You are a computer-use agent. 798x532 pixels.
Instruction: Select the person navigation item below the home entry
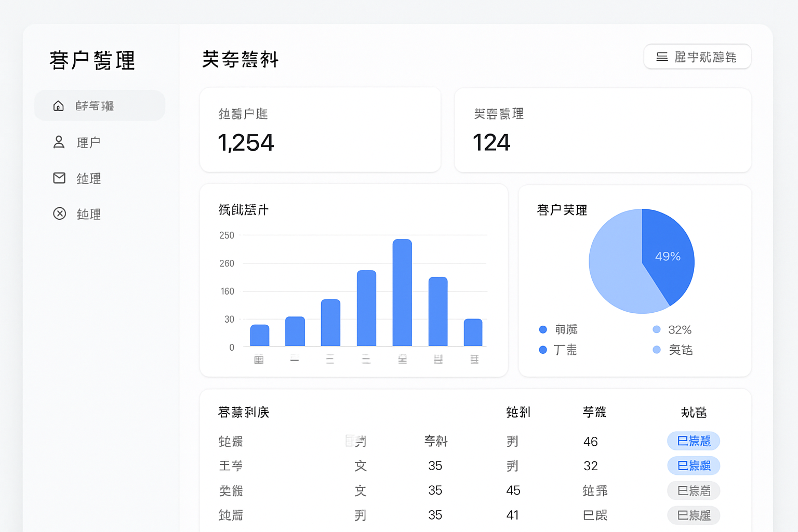click(88, 142)
